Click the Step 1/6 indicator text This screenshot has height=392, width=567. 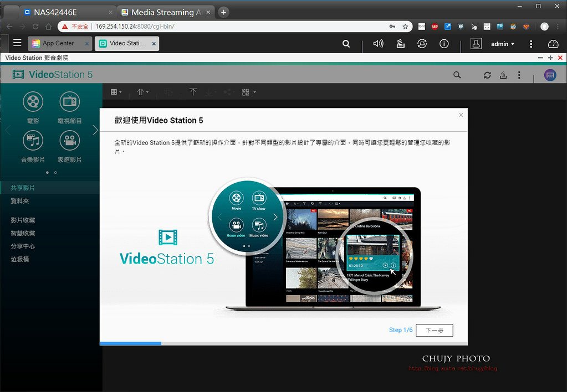click(401, 330)
